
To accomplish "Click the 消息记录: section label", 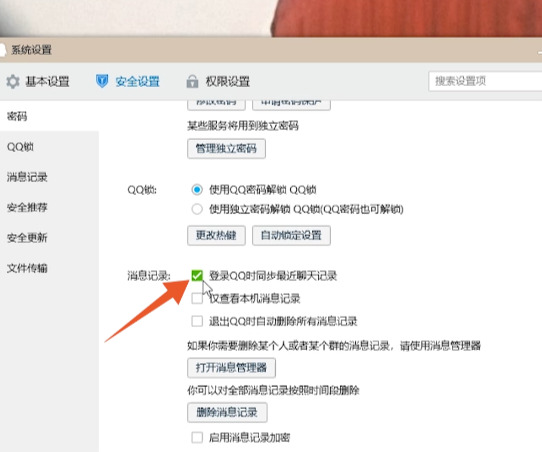I will [149, 276].
